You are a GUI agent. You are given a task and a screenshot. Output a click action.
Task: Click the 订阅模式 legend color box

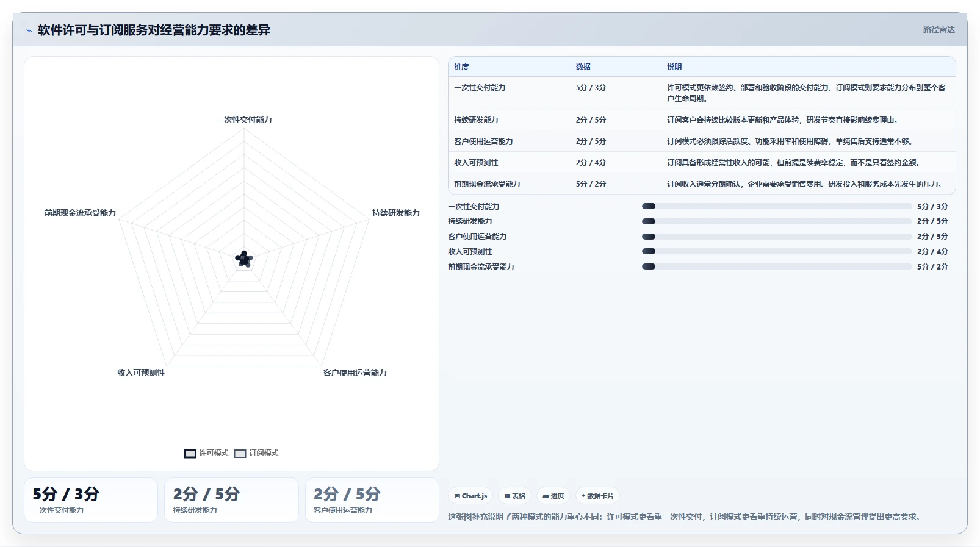pyautogui.click(x=240, y=453)
